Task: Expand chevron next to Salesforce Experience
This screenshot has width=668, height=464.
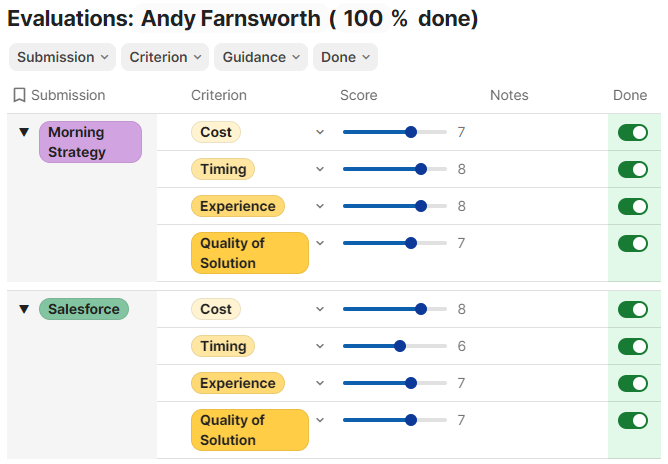Action: pos(320,384)
